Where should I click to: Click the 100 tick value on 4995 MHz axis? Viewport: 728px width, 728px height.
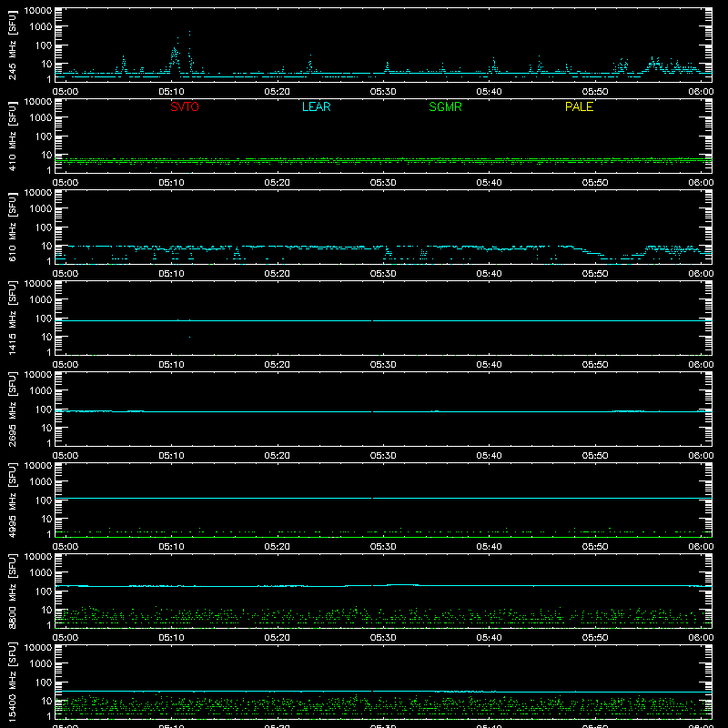click(44, 500)
